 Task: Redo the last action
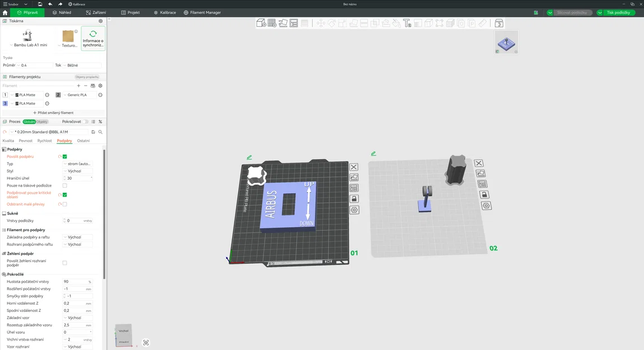(60, 4)
